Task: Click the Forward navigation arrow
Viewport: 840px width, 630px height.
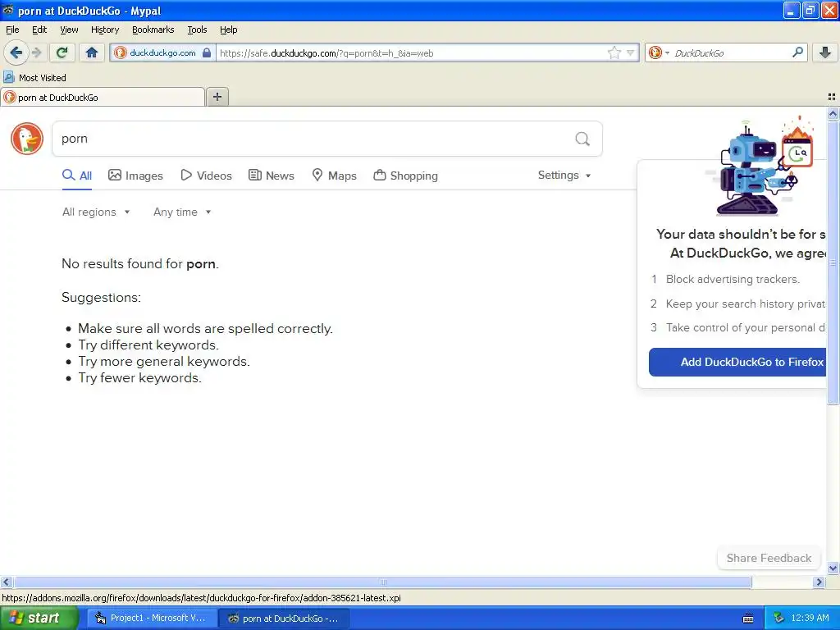Action: tap(36, 52)
